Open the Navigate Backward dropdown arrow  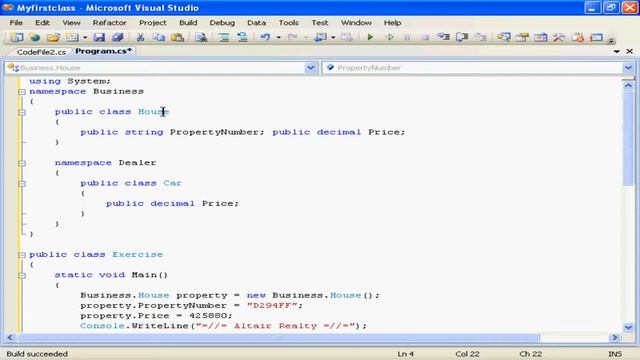(333, 38)
